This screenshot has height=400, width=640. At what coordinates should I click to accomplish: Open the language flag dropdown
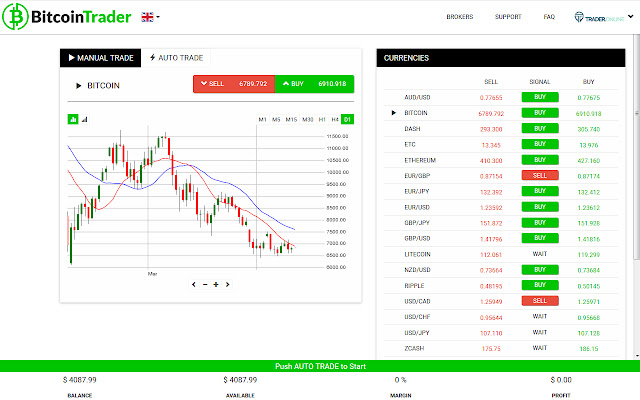click(150, 17)
